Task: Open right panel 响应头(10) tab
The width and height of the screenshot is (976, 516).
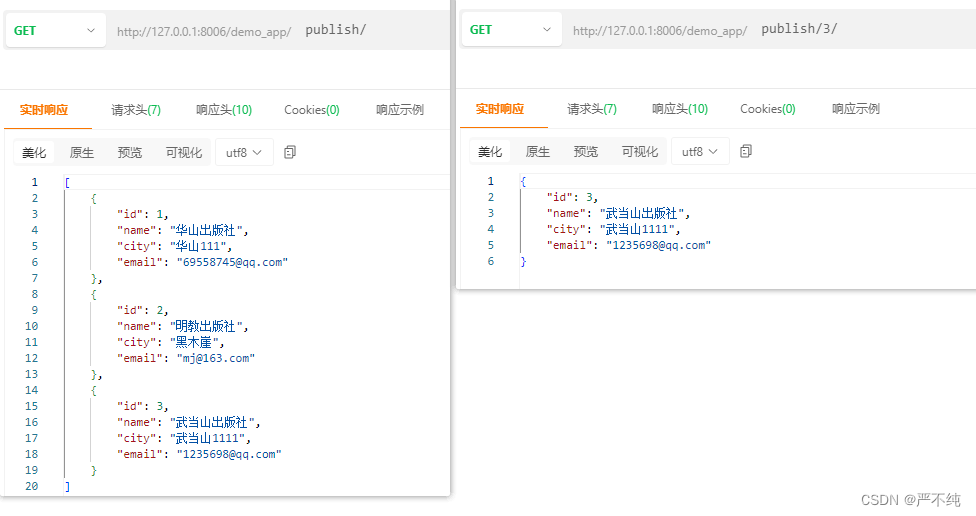Action: [680, 109]
